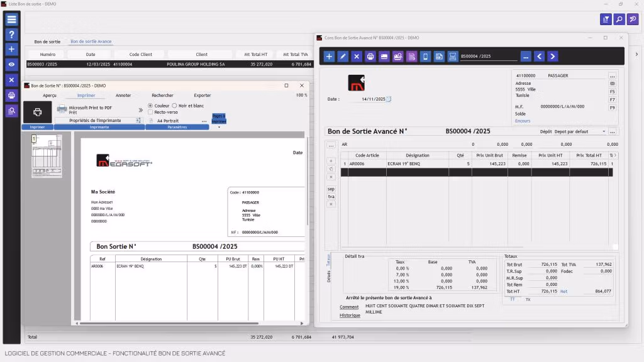
Task: Click the printer icon in Avancé toolbar
Action: point(370,56)
